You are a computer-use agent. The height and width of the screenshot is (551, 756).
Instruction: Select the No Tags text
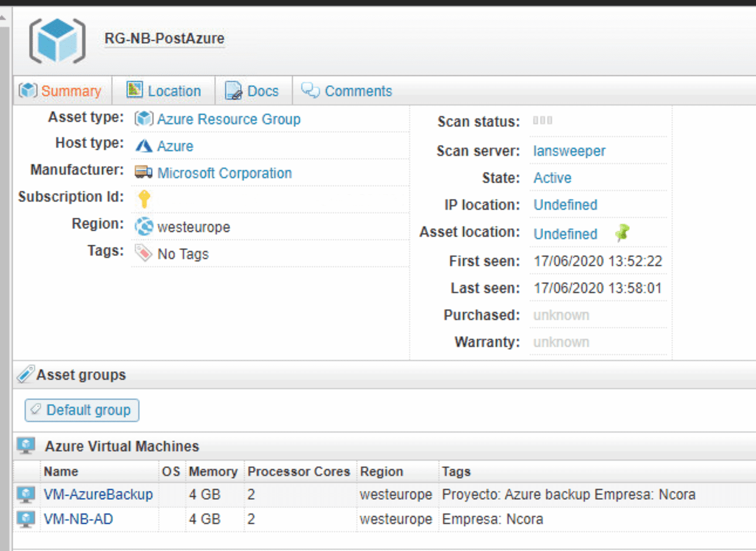(183, 254)
